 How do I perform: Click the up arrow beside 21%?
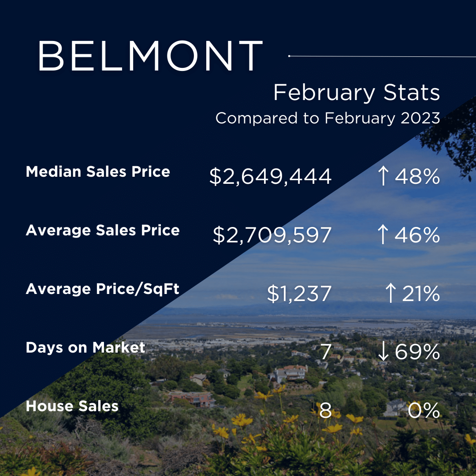click(x=390, y=293)
